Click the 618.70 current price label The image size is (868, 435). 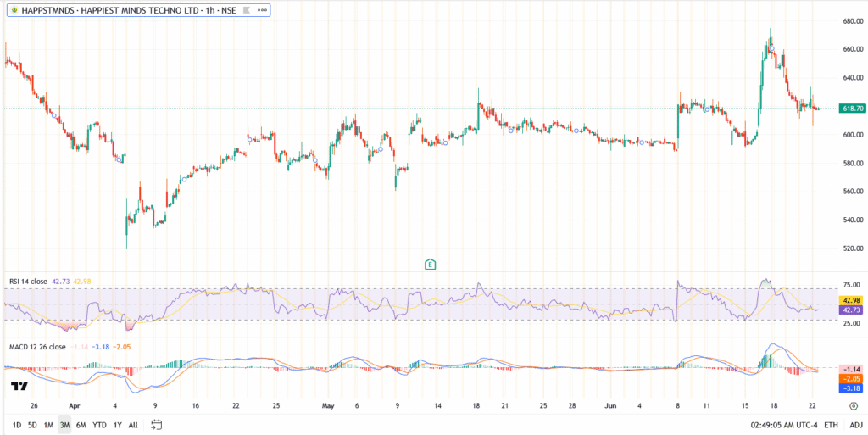pyautogui.click(x=851, y=109)
